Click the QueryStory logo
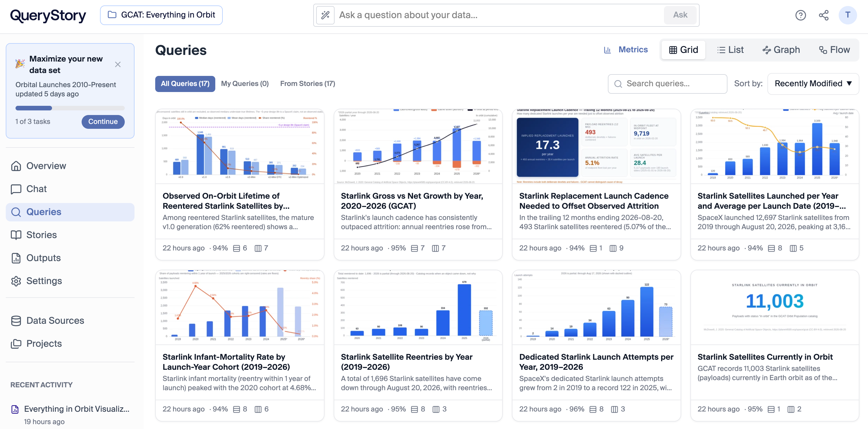This screenshot has height=429, width=868. 48,15
